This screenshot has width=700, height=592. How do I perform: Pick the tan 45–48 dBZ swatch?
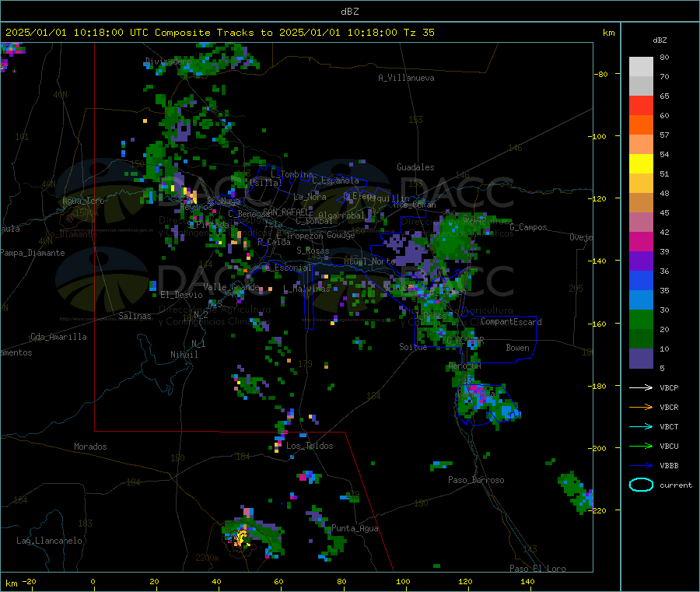tap(641, 203)
